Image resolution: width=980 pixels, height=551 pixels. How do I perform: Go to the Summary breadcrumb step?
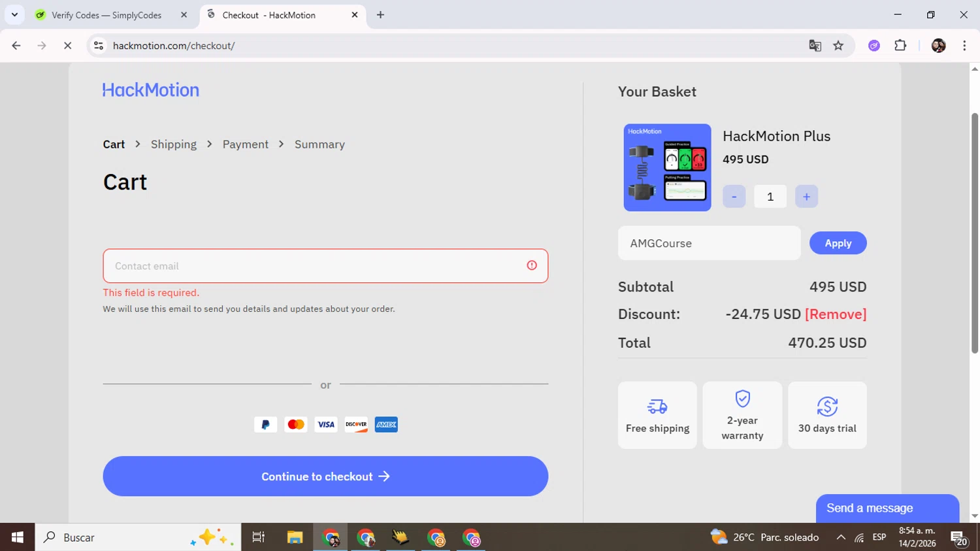[x=319, y=144]
